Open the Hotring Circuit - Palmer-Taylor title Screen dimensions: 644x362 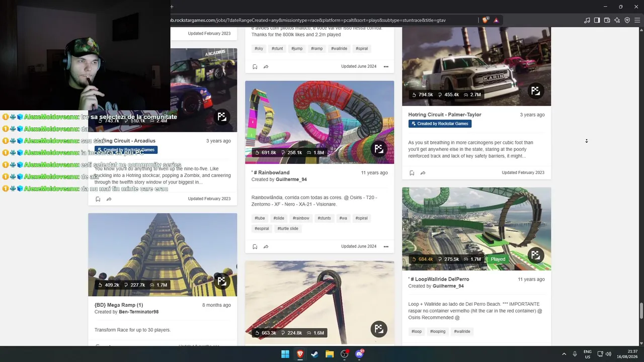(445, 115)
